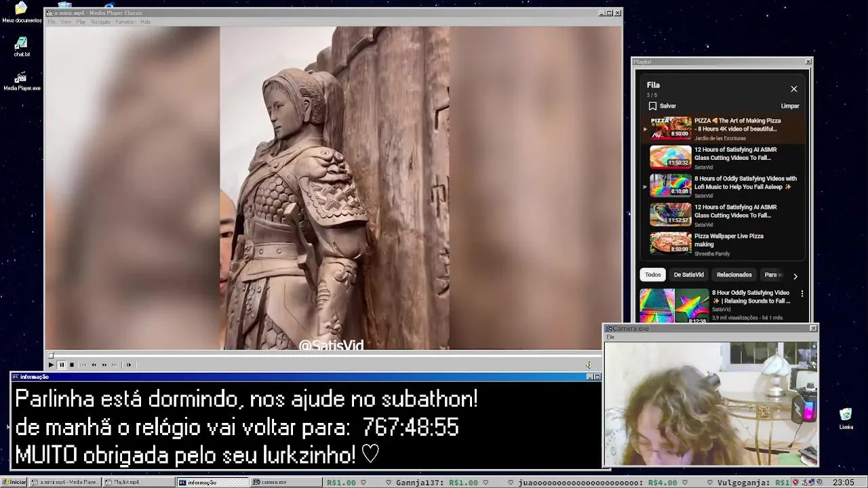Click the Salvar bookmark icon in queue
The width and height of the screenshot is (868, 488).
tap(652, 106)
